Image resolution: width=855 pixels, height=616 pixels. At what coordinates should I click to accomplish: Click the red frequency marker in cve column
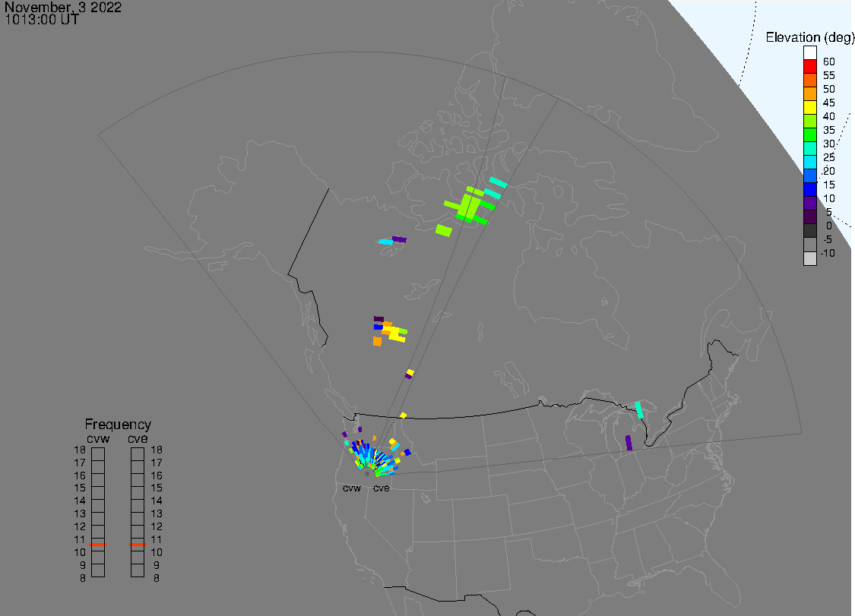click(x=138, y=545)
